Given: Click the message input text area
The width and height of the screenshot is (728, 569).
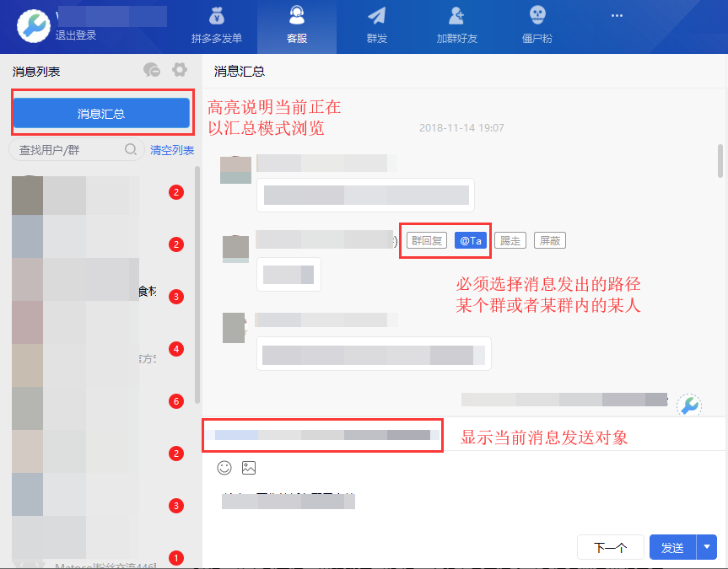Looking at the screenshot, I should 463,506.
